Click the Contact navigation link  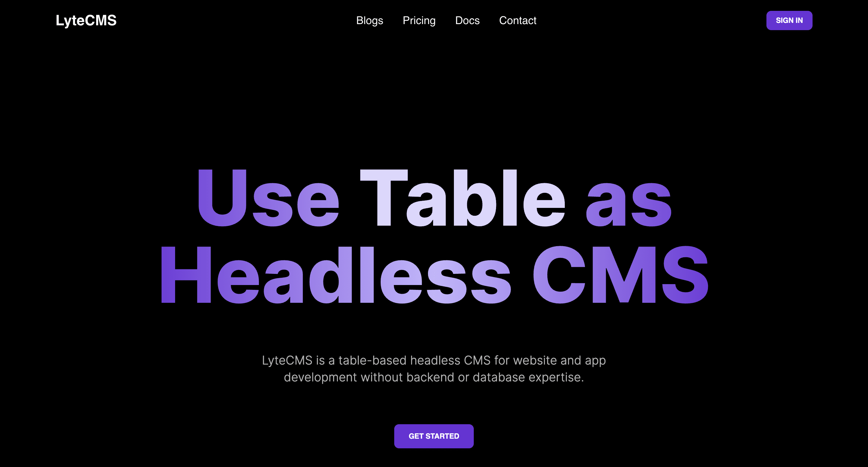pyautogui.click(x=518, y=20)
